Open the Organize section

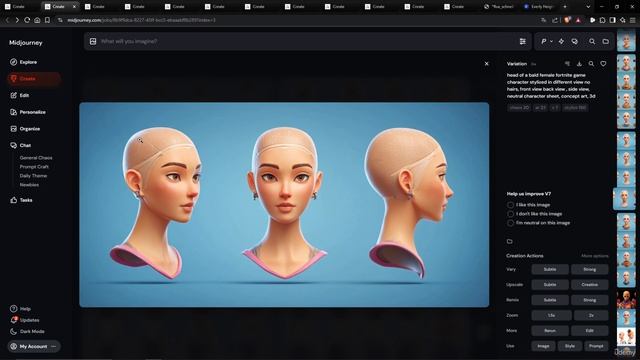[x=25, y=129]
